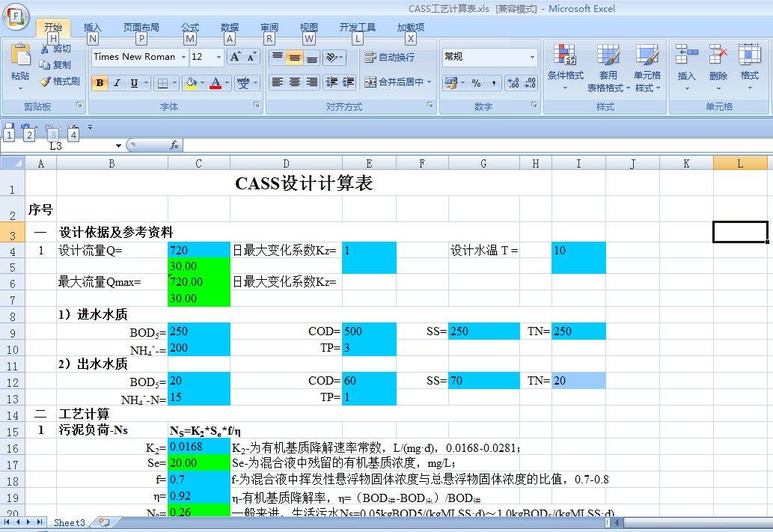Viewport: 773px width, 532px height.
Task: Toggle bold formatting
Action: pyautogui.click(x=100, y=82)
